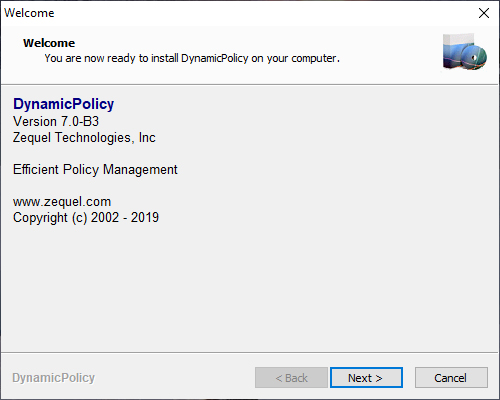Click Zequel Technologies, Inc company name
500x400 pixels.
pyautogui.click(x=84, y=137)
